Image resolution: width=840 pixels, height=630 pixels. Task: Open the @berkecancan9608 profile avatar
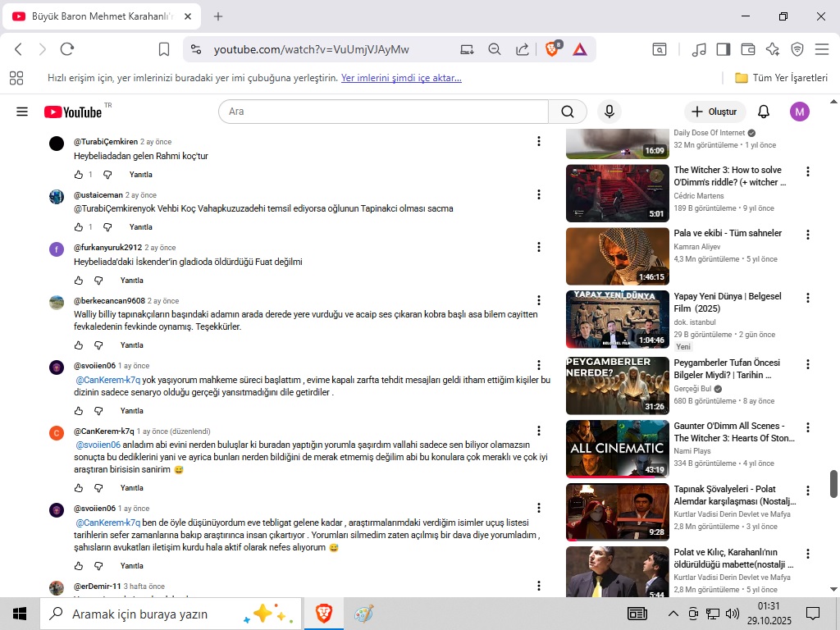click(x=57, y=302)
